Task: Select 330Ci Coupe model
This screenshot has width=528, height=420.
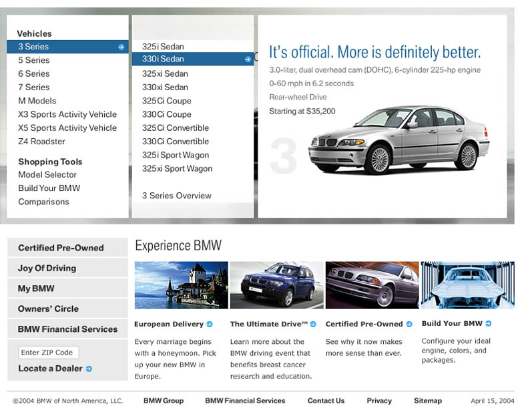Action: tap(167, 114)
